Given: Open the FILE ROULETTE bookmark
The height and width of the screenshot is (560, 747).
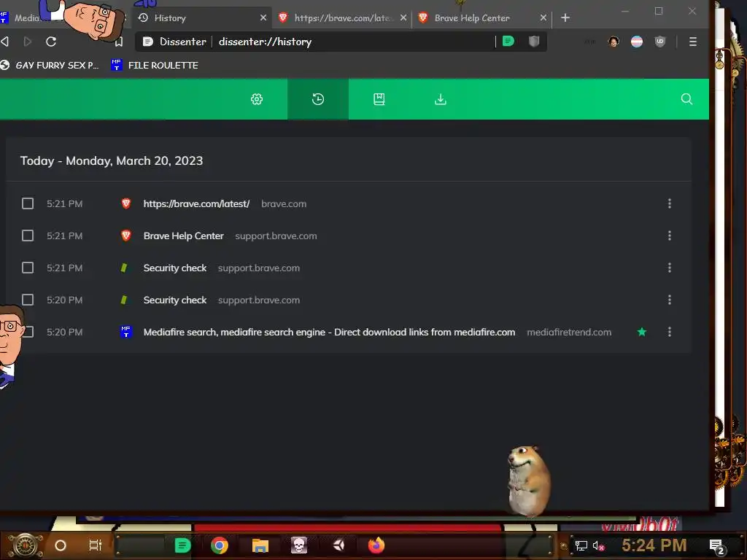Looking at the screenshot, I should pos(155,65).
